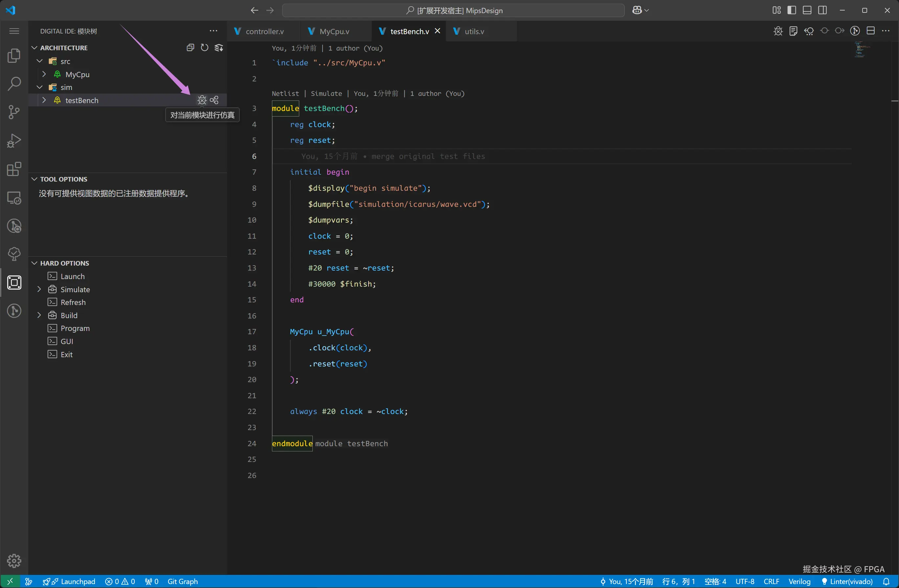The width and height of the screenshot is (899, 588).
Task: Click the minimap code overview
Action: point(861,50)
